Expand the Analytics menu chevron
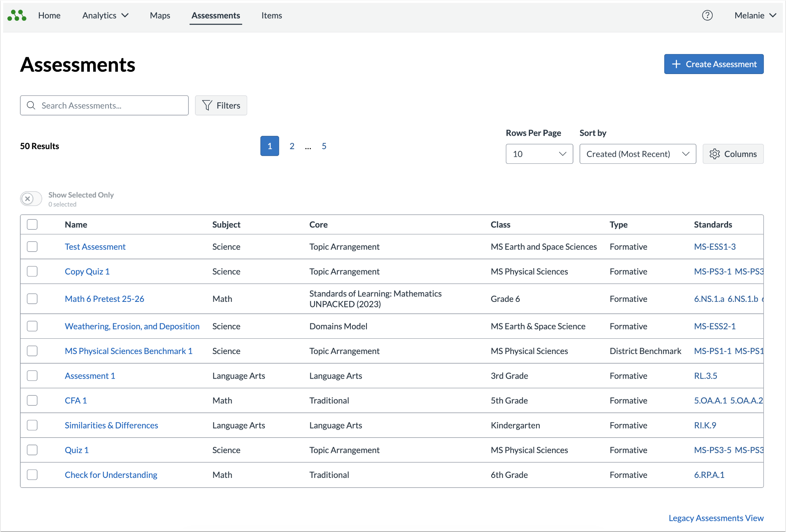The width and height of the screenshot is (786, 532). tap(125, 15)
